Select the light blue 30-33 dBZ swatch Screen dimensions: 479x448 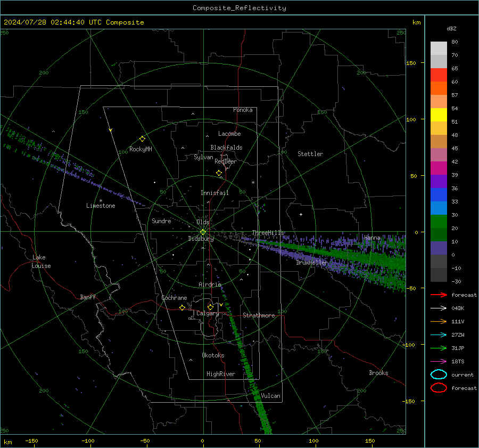(439, 208)
